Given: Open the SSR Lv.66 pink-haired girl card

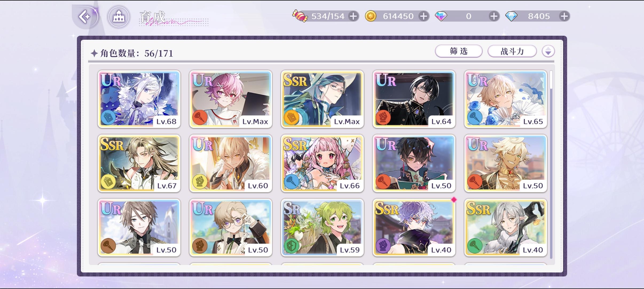Looking at the screenshot, I should 322,163.
